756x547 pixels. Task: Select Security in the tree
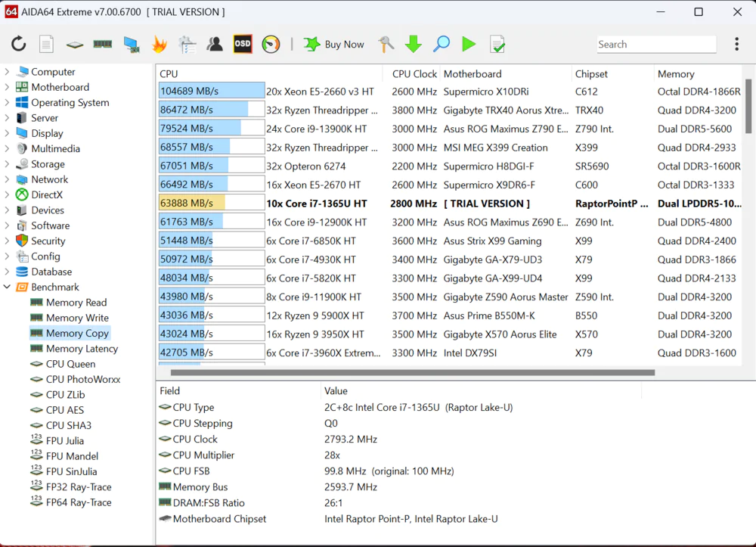click(48, 241)
